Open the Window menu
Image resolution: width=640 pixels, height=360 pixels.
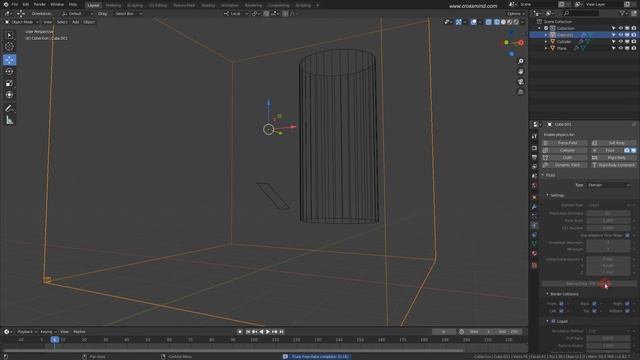(x=57, y=4)
